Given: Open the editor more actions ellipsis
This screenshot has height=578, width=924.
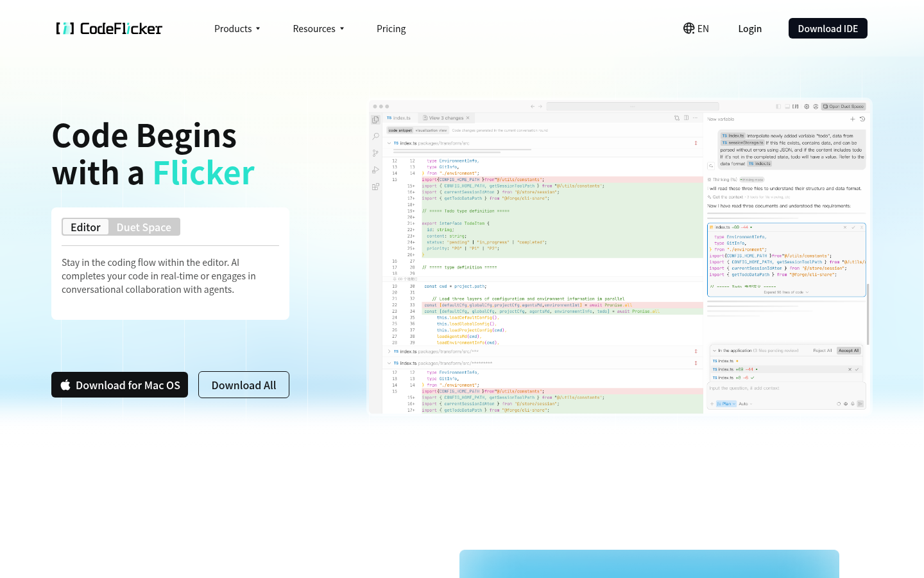Looking at the screenshot, I should pos(695,118).
